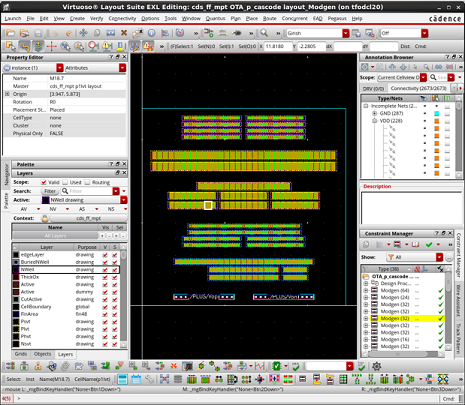Switch to the Grids tab in Palette
Screen dimensions: 465x405
(21, 354)
